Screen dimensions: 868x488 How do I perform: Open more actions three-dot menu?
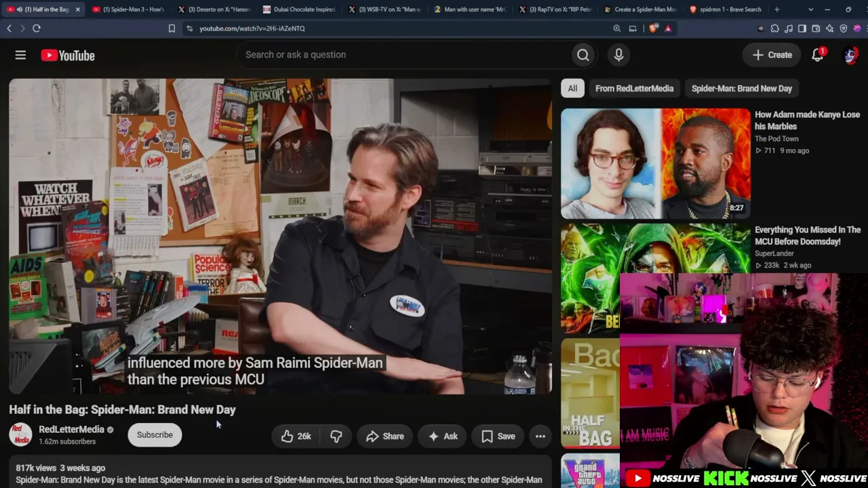pyautogui.click(x=540, y=436)
